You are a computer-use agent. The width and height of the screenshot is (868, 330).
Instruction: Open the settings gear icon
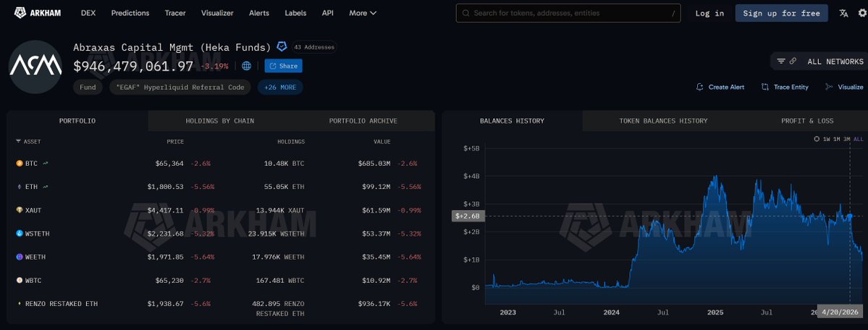point(862,13)
